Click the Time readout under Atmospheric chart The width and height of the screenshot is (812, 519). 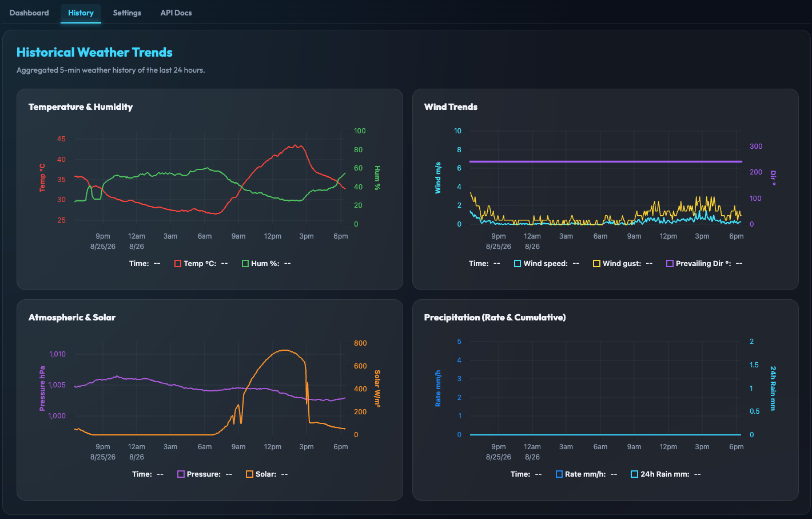(148, 474)
